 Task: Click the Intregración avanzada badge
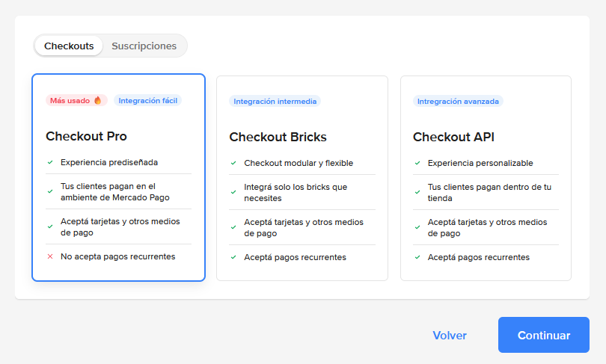click(458, 101)
